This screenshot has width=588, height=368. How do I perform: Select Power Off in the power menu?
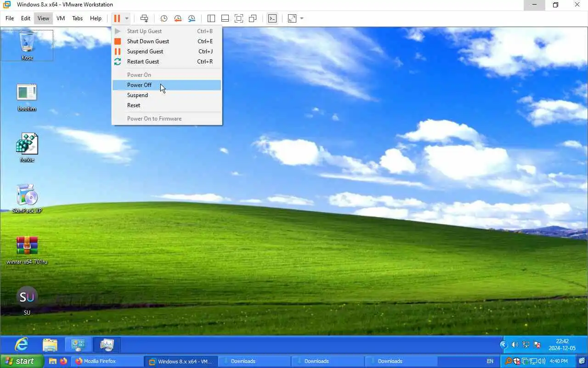click(x=167, y=85)
